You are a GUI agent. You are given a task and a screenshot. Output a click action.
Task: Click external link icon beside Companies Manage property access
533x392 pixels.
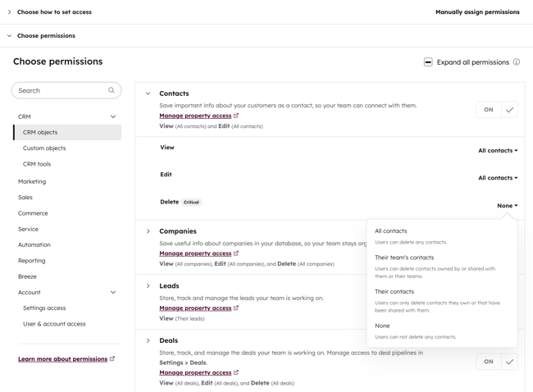tap(236, 253)
